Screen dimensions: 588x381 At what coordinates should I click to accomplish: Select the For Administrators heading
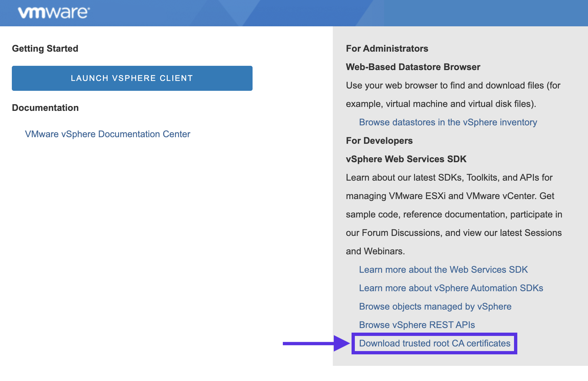[x=387, y=49]
